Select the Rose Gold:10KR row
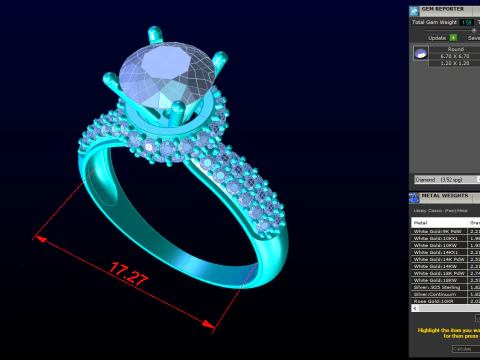 446,301
